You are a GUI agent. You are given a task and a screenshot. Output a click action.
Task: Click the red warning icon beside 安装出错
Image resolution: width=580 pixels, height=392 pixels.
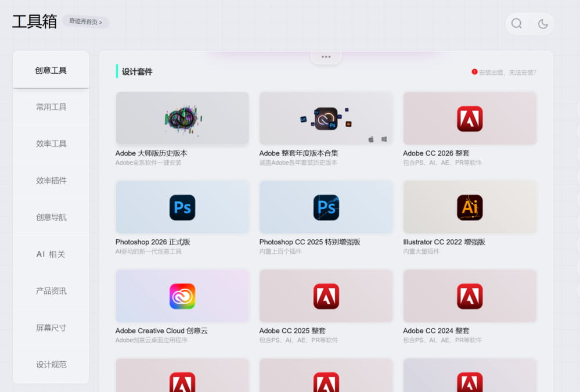coord(474,72)
